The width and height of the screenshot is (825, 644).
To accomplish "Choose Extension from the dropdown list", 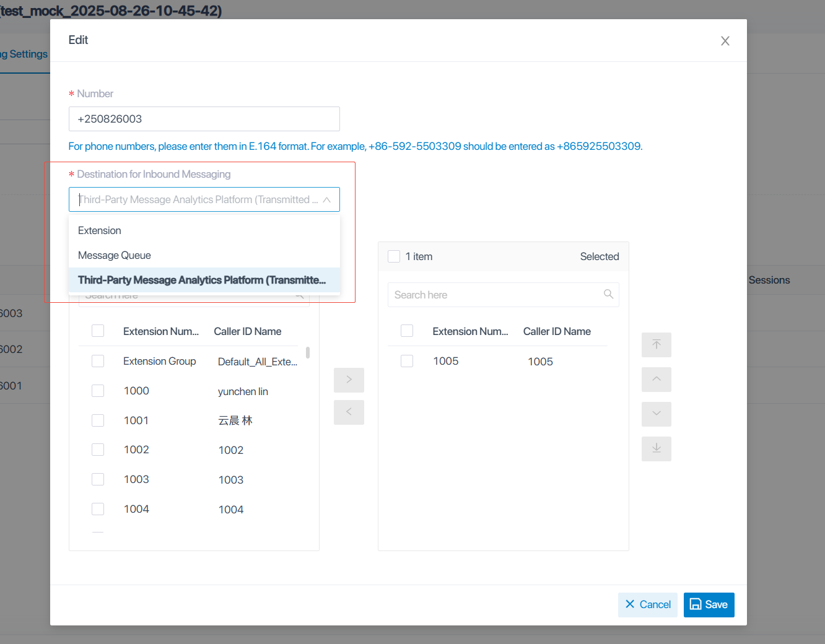I will [100, 230].
